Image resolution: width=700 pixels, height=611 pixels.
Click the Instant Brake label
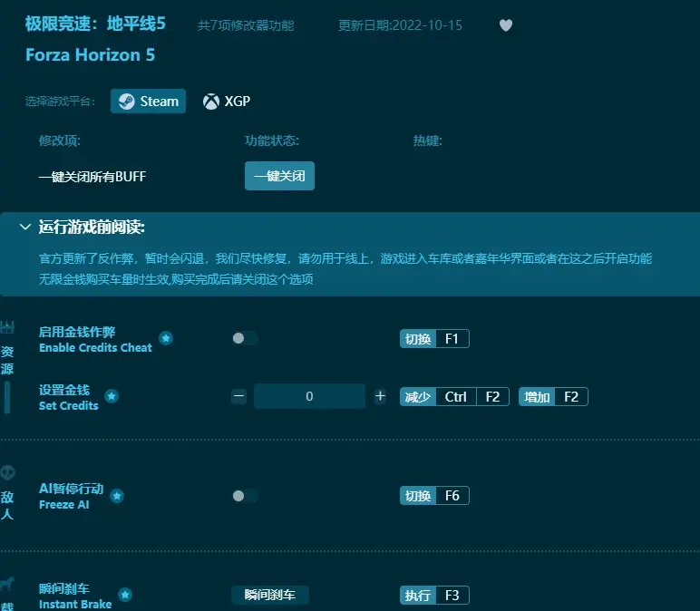coord(75,605)
